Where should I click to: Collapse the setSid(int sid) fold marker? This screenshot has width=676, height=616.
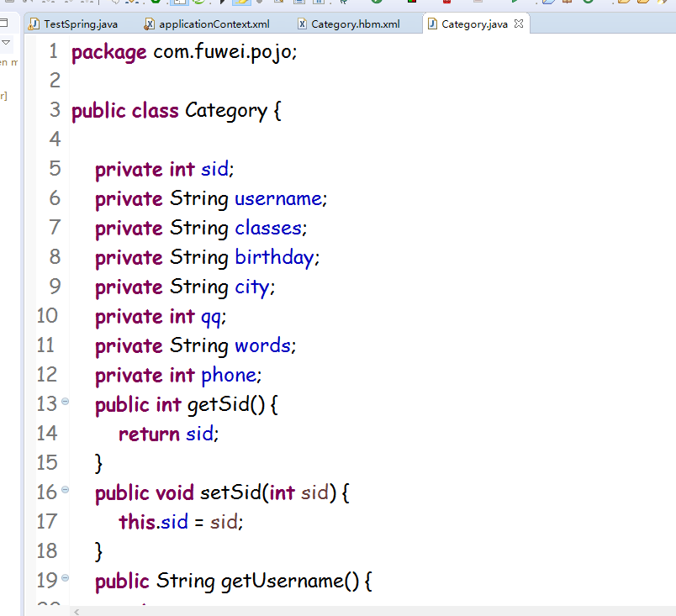(x=65, y=490)
